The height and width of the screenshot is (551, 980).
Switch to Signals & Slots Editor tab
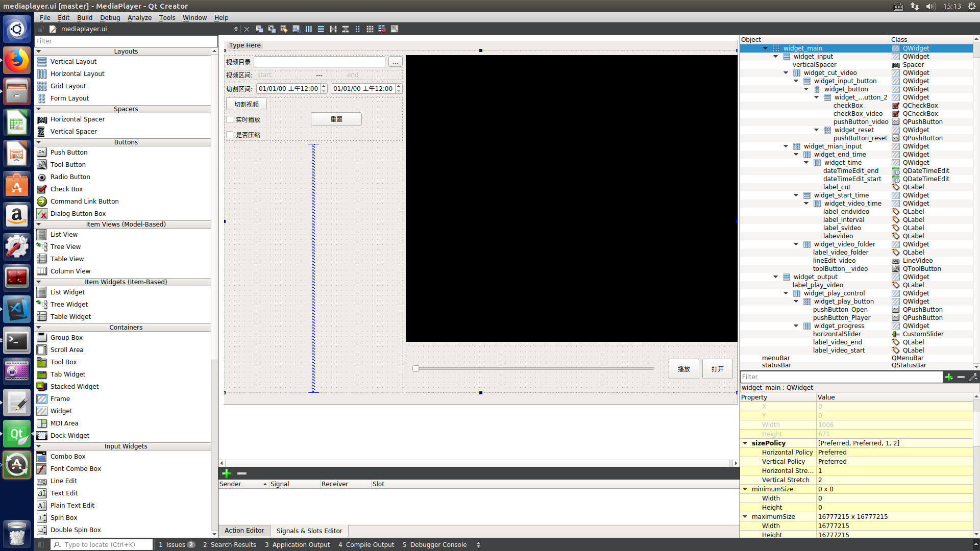(x=309, y=531)
